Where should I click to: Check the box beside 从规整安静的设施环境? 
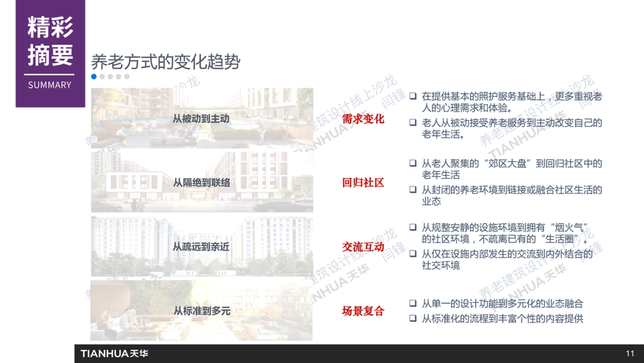click(413, 227)
